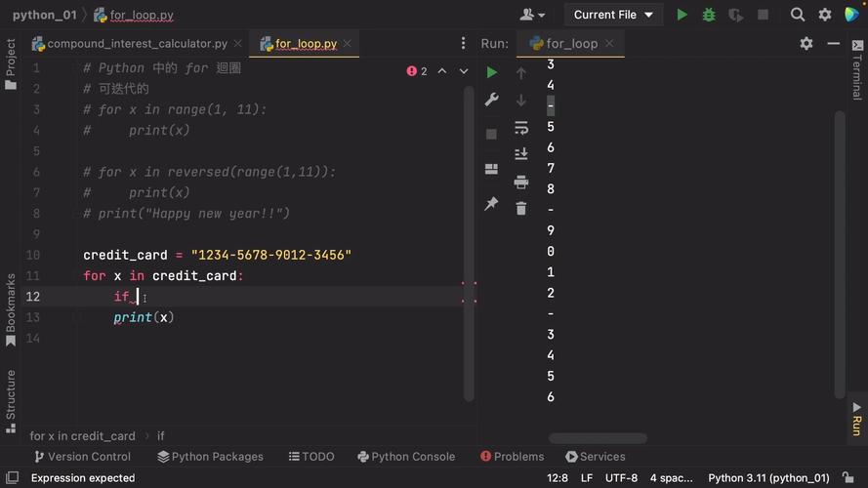
Task: Close the for_loop.py editor tab
Action: [x=347, y=44]
